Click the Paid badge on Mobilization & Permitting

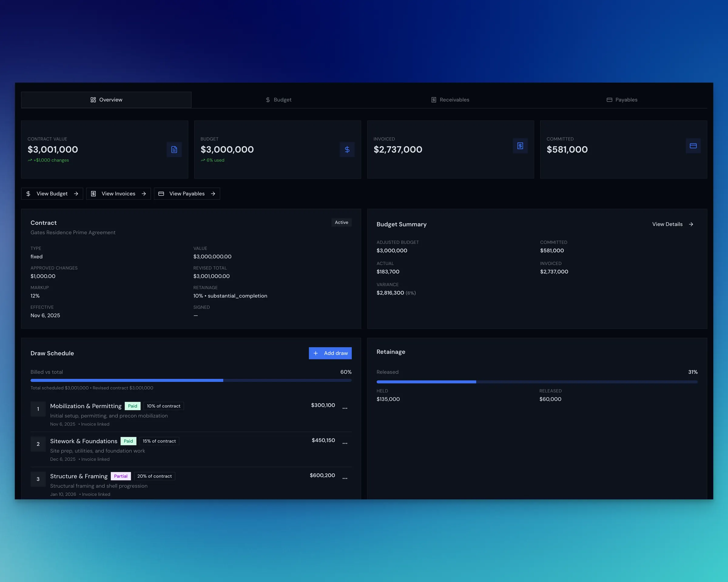132,406
